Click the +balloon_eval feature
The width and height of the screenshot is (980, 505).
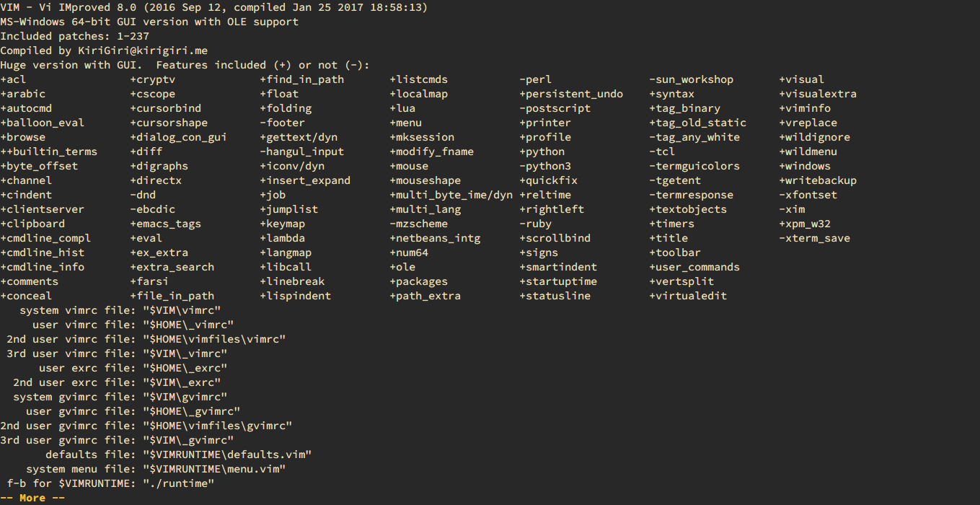tap(43, 123)
